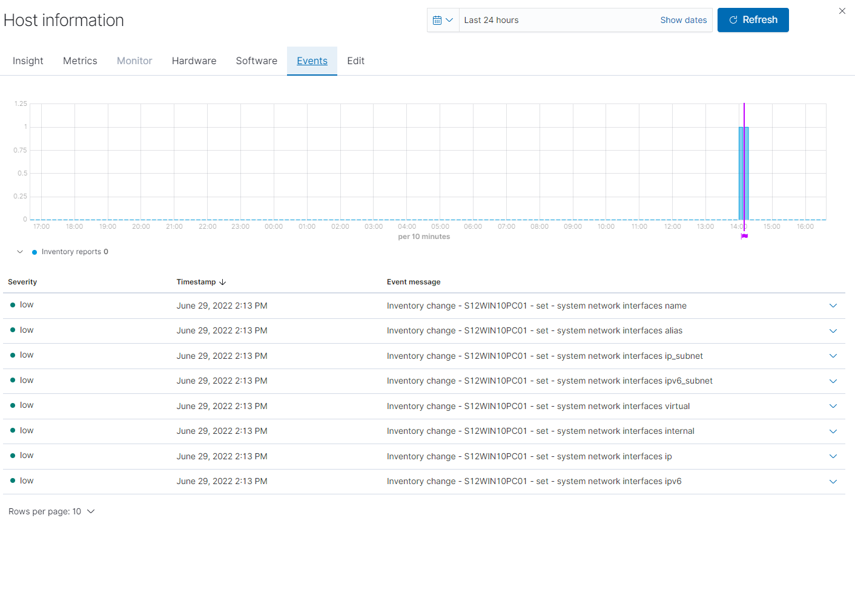Image resolution: width=855 pixels, height=616 pixels.
Task: Click the Show dates link
Action: pyautogui.click(x=683, y=20)
